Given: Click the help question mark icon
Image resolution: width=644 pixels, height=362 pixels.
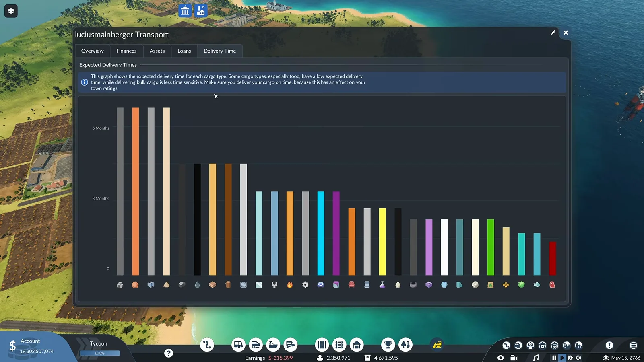Looking at the screenshot, I should pyautogui.click(x=169, y=353).
